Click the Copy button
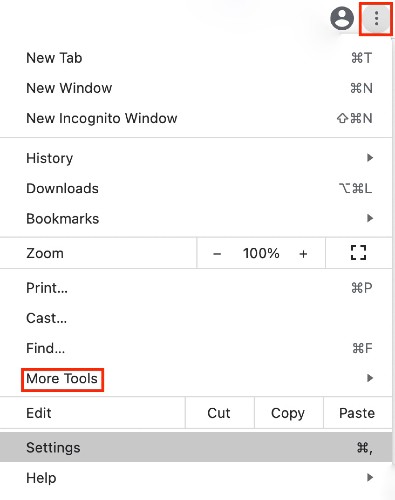The image size is (395, 500). 288,413
